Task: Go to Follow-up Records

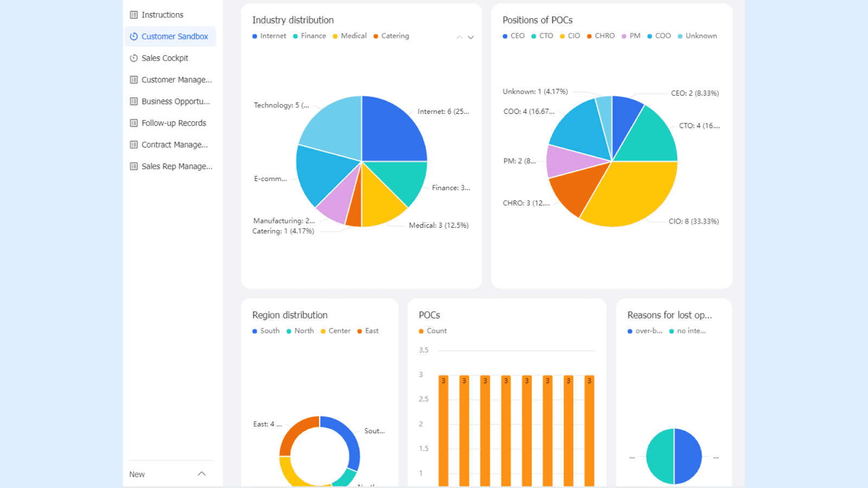Action: click(x=170, y=123)
